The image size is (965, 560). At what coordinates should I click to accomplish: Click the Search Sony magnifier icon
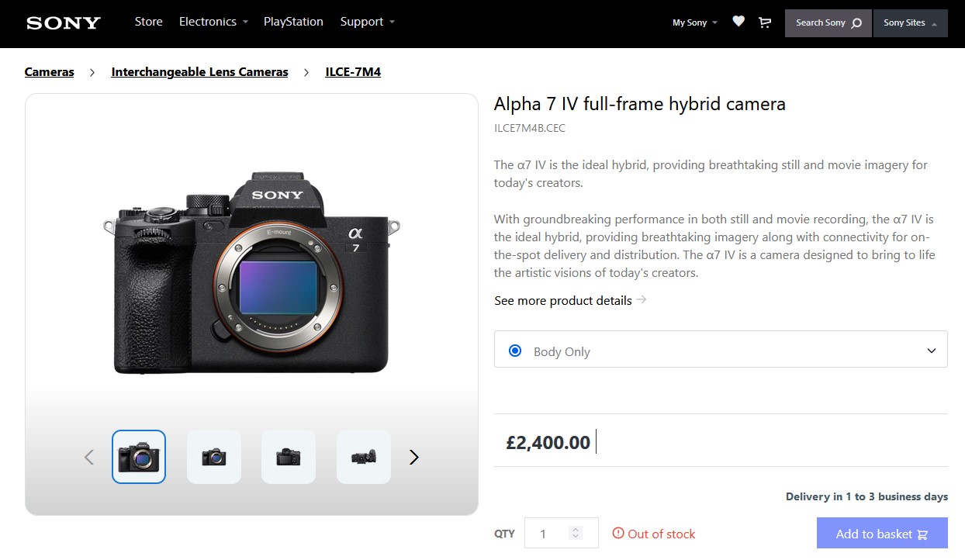click(856, 23)
